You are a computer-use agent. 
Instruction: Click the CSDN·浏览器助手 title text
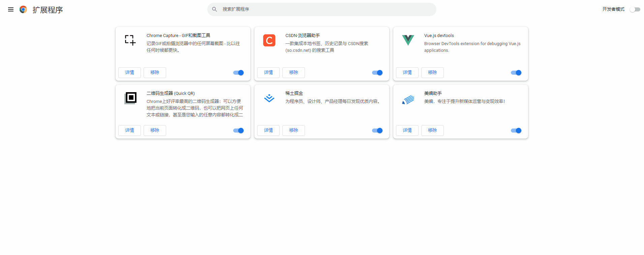(x=303, y=35)
